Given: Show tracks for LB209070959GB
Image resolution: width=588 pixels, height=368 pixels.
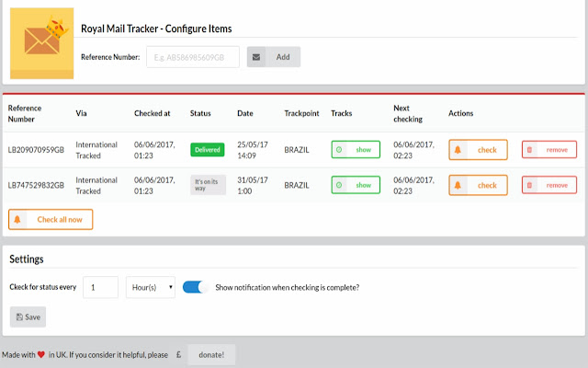Looking at the screenshot, I should pos(356,149).
